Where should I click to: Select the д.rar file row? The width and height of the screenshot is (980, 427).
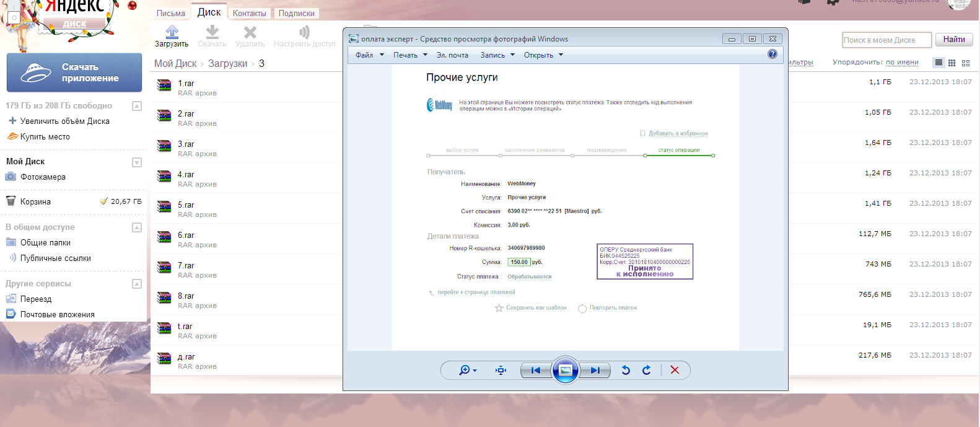point(247,361)
